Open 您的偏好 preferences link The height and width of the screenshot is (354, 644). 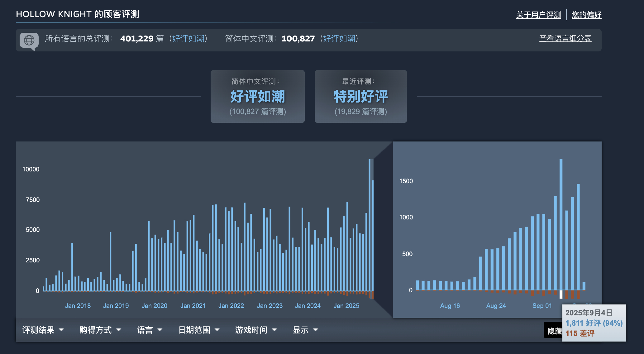586,15
